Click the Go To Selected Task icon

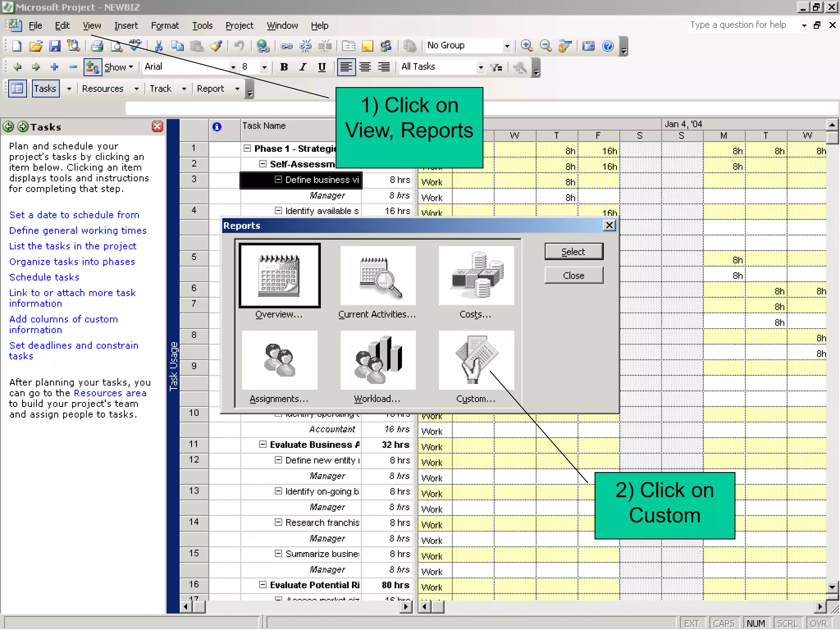tap(565, 46)
